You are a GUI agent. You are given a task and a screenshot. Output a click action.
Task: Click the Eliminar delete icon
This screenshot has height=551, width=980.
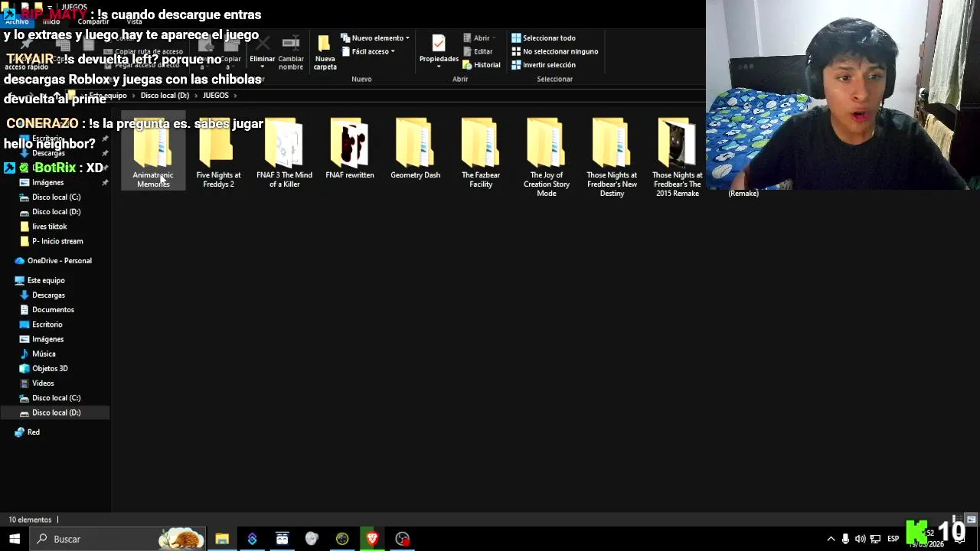coord(262,43)
